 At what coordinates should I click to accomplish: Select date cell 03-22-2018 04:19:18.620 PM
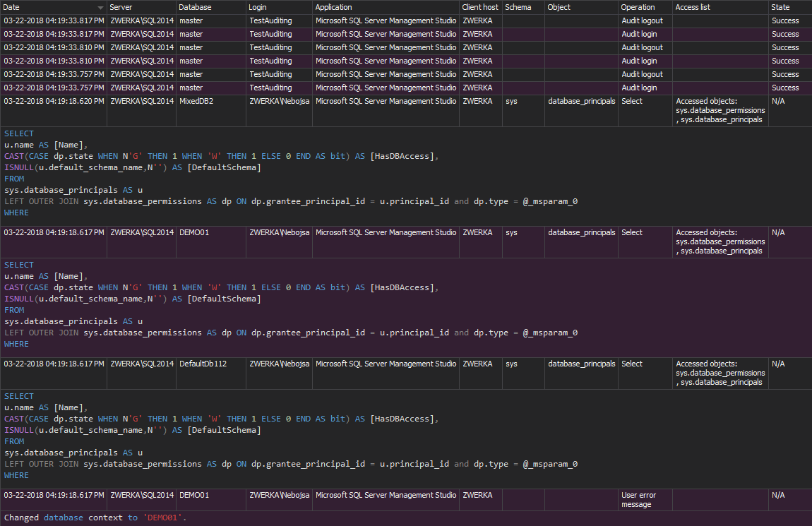coord(54,110)
